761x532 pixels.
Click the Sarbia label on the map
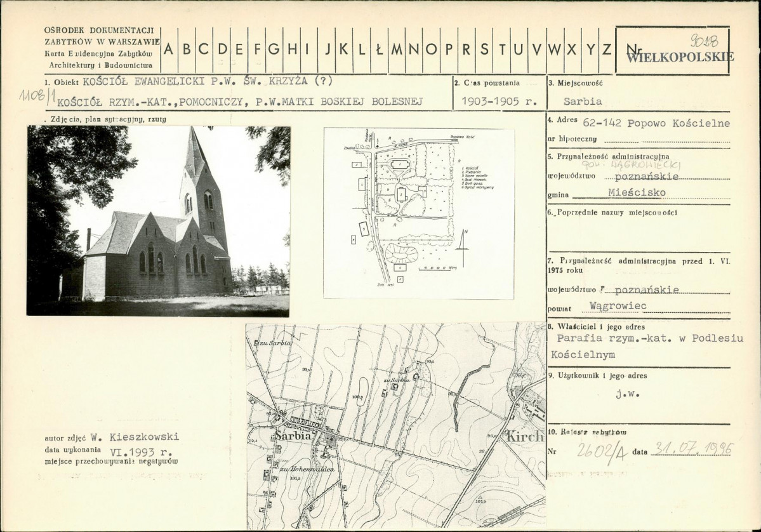(x=292, y=436)
